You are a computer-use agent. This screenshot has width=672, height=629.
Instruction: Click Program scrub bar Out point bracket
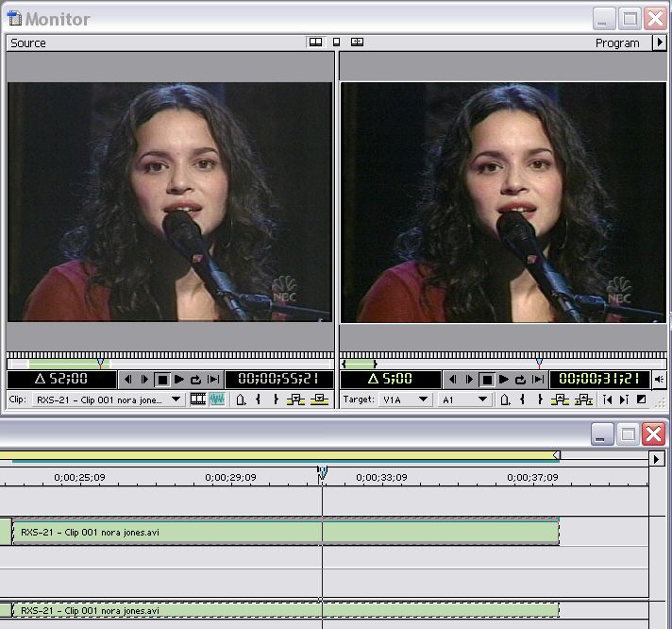coord(375,364)
